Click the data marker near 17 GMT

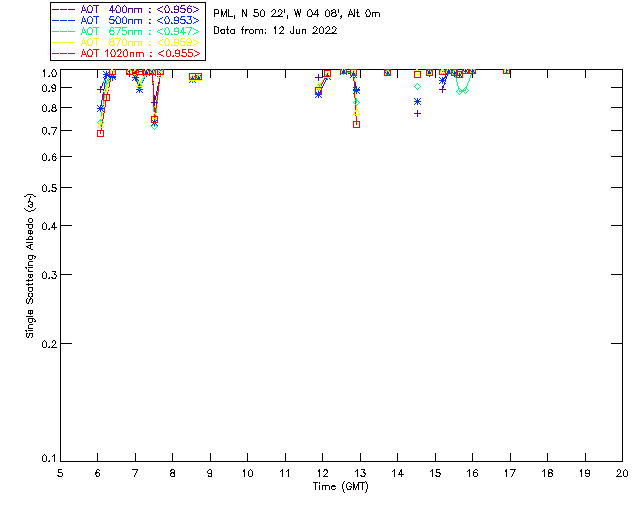click(507, 71)
